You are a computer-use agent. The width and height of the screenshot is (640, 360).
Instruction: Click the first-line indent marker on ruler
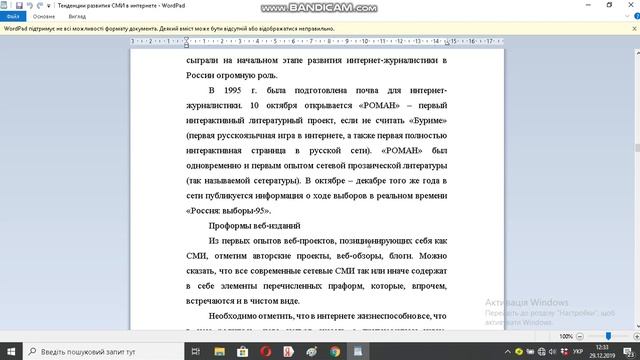coord(187,39)
